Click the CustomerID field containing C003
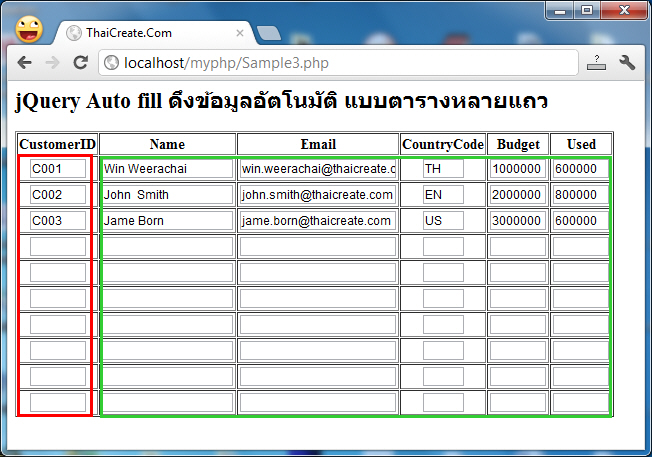The width and height of the screenshot is (652, 457). [x=58, y=221]
